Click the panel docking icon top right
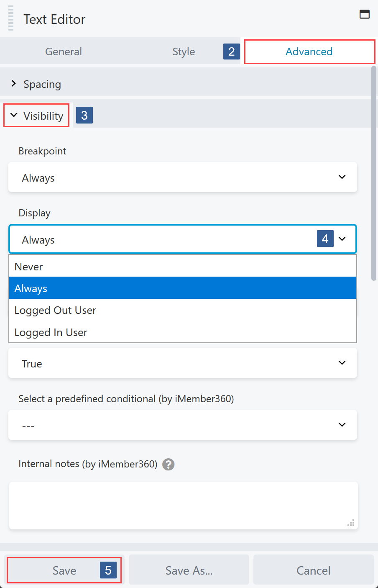This screenshot has width=378, height=588. point(365,14)
